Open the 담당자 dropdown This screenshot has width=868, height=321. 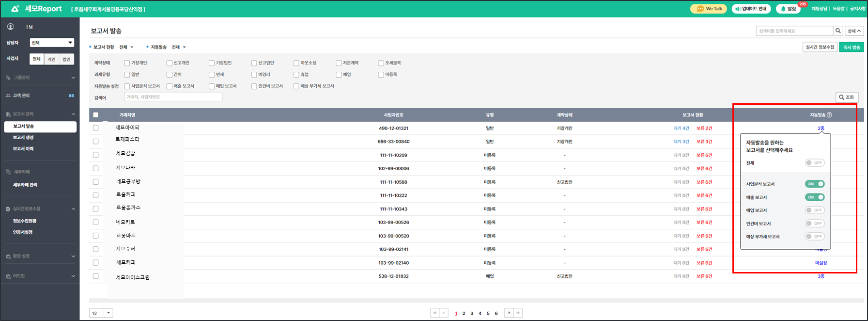[52, 43]
